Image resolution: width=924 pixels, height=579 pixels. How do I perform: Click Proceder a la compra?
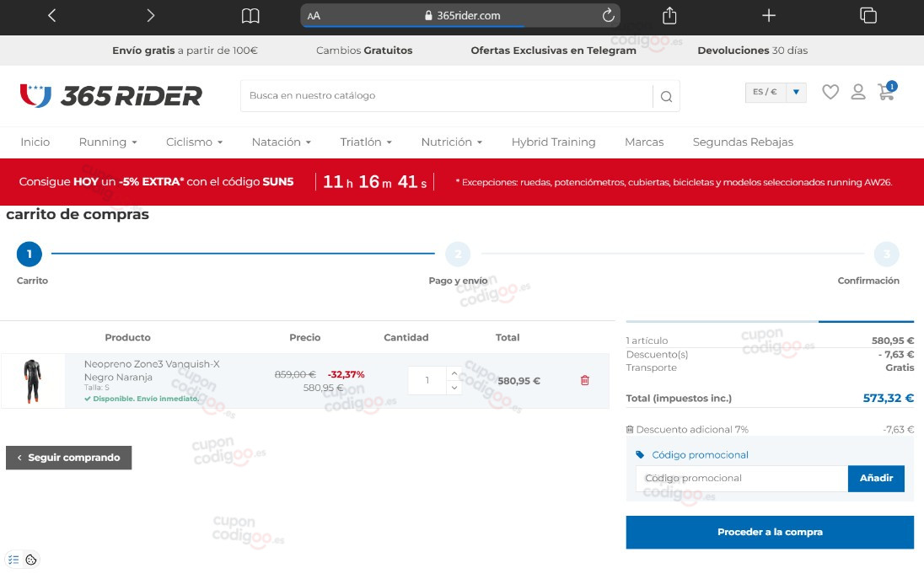click(770, 532)
